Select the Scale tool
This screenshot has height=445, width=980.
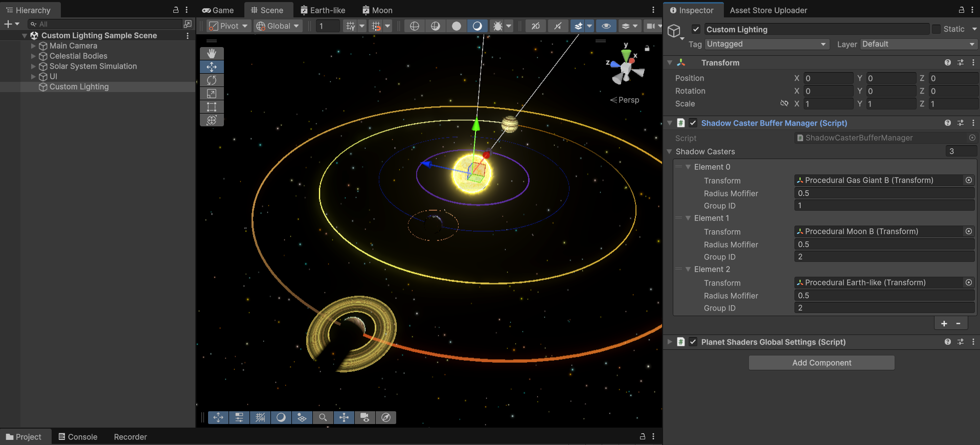click(212, 94)
